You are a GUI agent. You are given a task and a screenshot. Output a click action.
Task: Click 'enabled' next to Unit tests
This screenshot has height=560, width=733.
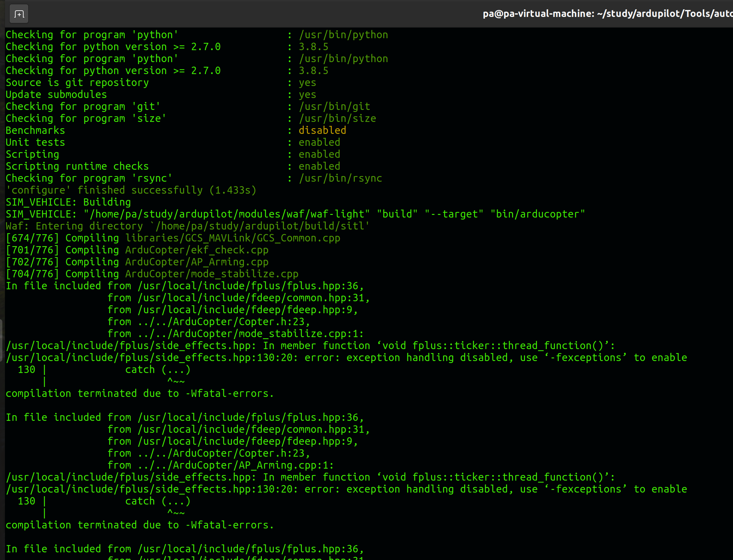319,142
